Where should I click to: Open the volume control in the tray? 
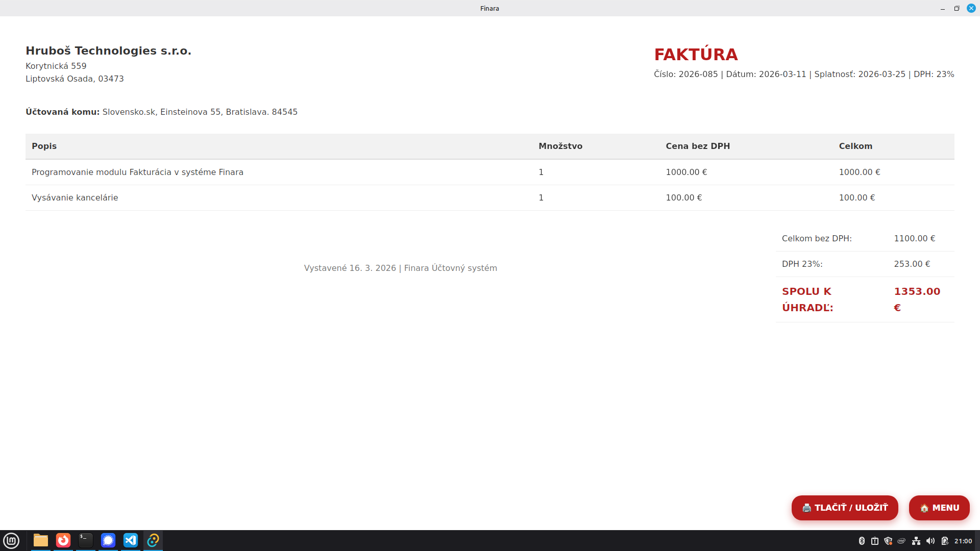(x=930, y=541)
